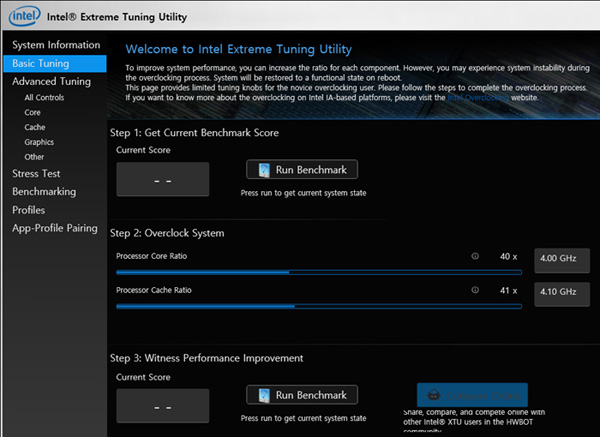Select Basic Tuning in sidebar

click(55, 64)
